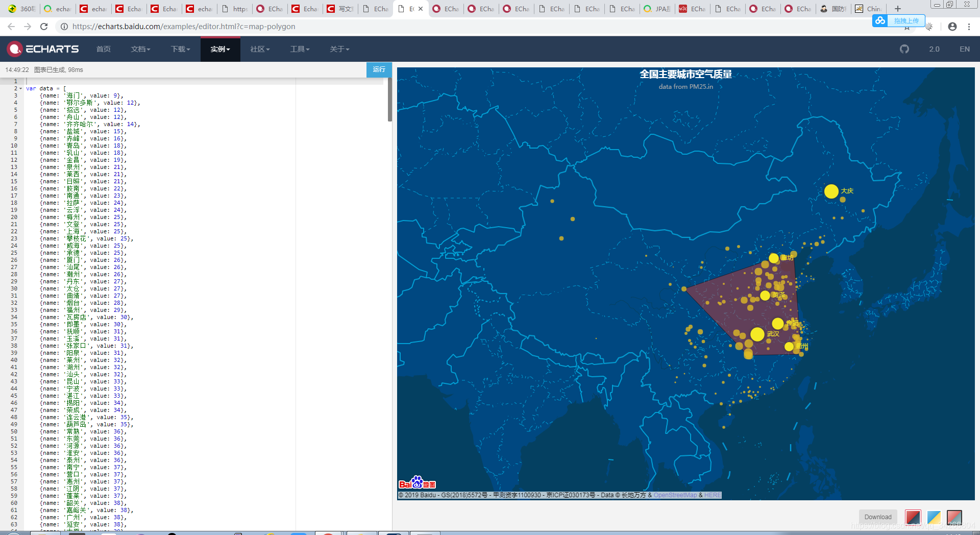
Task: Select the 实例 menu item
Action: pyautogui.click(x=220, y=49)
